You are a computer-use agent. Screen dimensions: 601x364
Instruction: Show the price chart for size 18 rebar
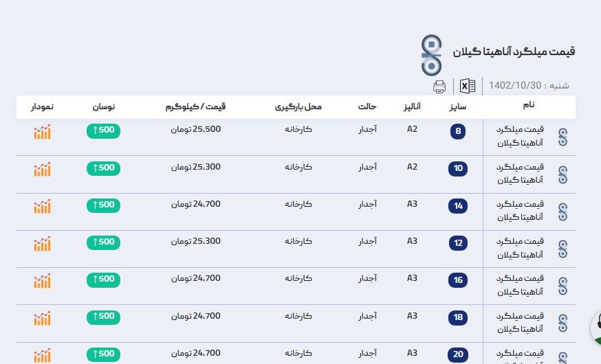point(43,317)
